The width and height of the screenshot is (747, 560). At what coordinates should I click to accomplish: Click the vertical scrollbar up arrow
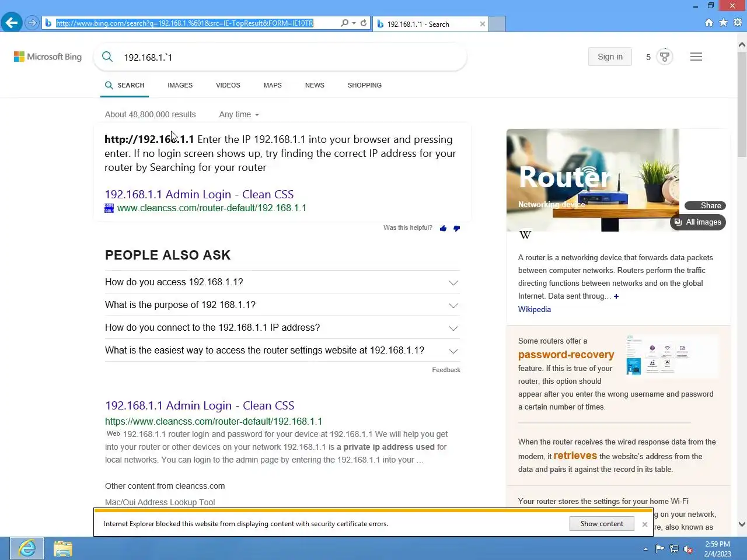pyautogui.click(x=742, y=45)
